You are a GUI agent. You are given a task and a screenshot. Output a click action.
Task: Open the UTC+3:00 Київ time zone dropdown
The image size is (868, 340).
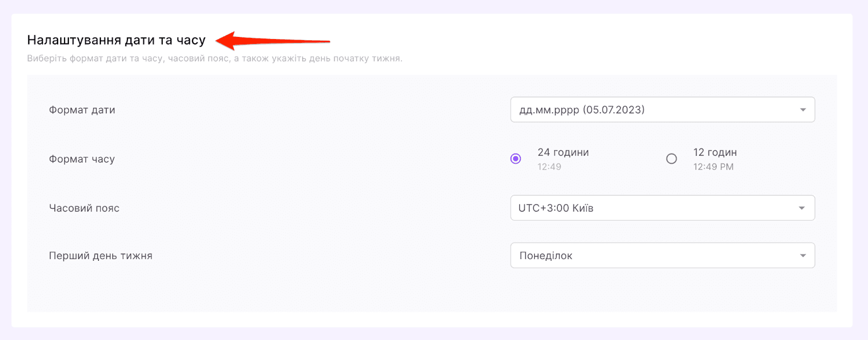point(651,208)
